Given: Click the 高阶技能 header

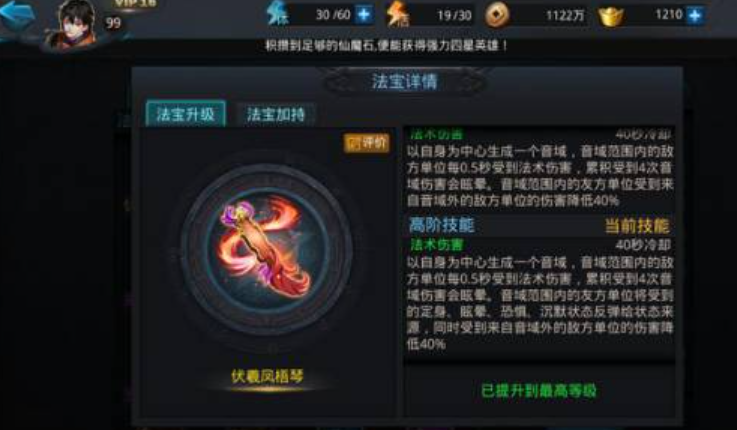Looking at the screenshot, I should [441, 225].
